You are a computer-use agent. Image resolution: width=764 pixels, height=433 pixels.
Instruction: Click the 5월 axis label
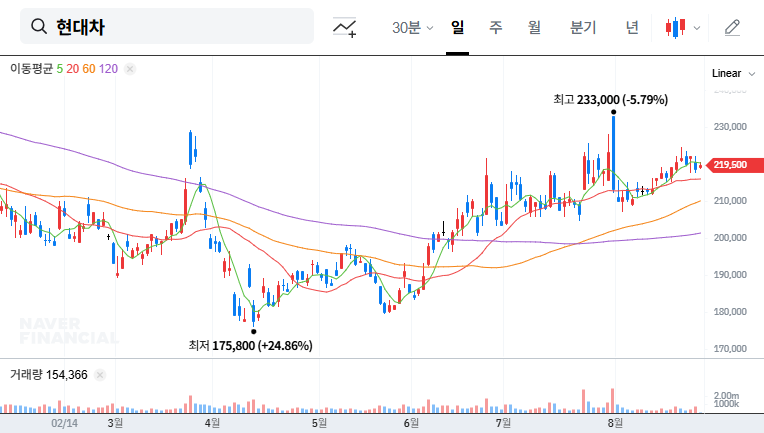(x=319, y=423)
